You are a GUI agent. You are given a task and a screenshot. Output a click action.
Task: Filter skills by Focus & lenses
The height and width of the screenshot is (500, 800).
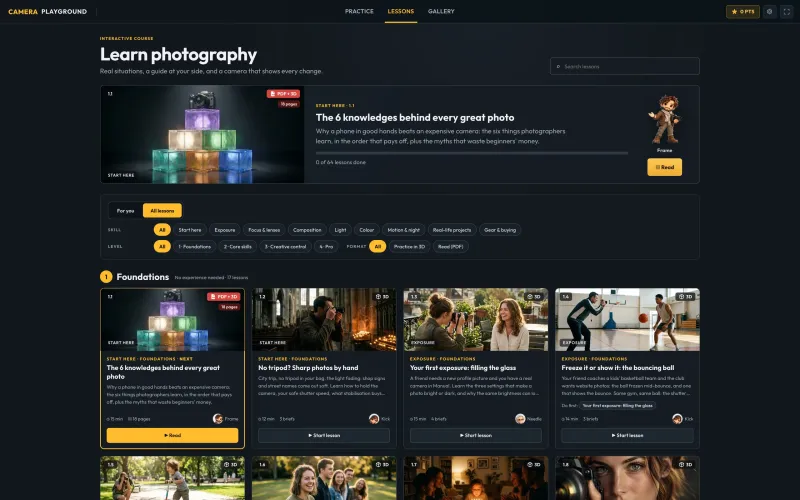(x=264, y=230)
